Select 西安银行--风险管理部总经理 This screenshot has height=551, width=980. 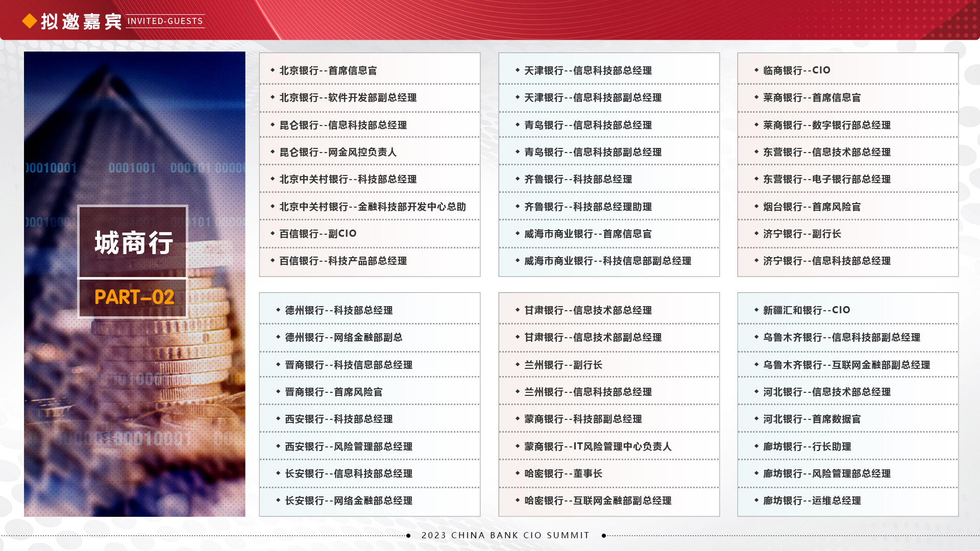click(349, 446)
